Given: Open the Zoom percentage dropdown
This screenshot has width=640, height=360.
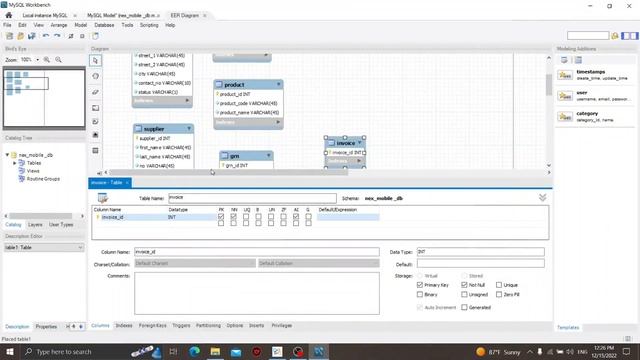Looking at the screenshot, I should point(38,60).
